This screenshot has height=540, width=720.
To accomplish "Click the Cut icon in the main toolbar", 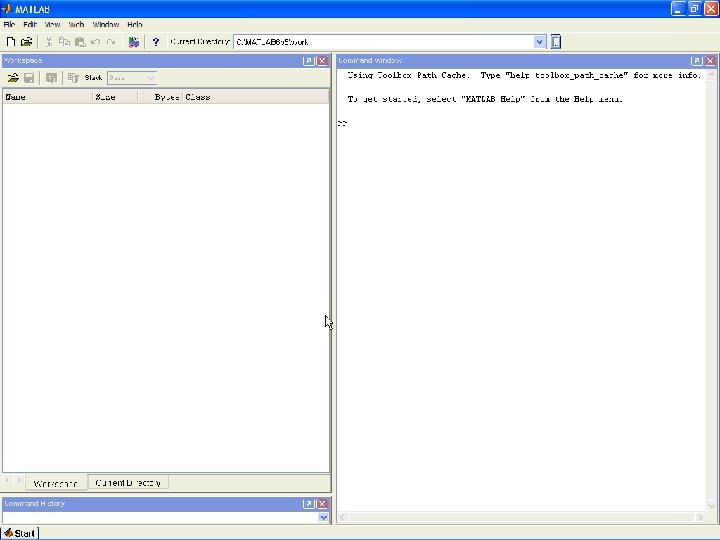I will point(49,42).
